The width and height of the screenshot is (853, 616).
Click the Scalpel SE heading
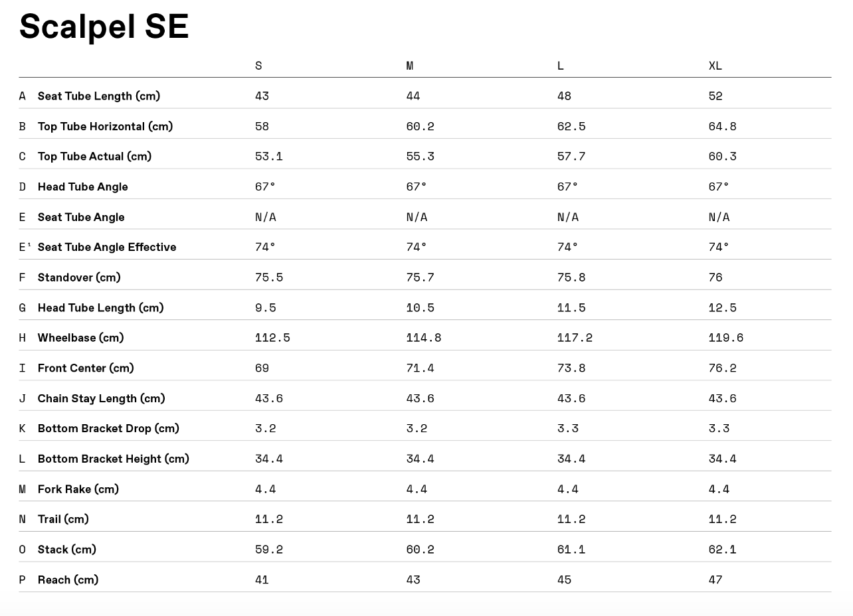coord(104,27)
